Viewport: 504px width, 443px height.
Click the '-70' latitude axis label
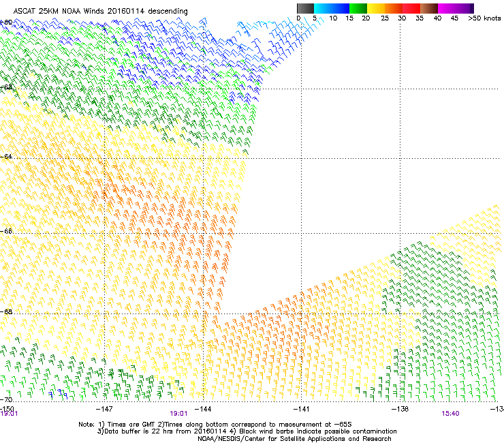6,399
